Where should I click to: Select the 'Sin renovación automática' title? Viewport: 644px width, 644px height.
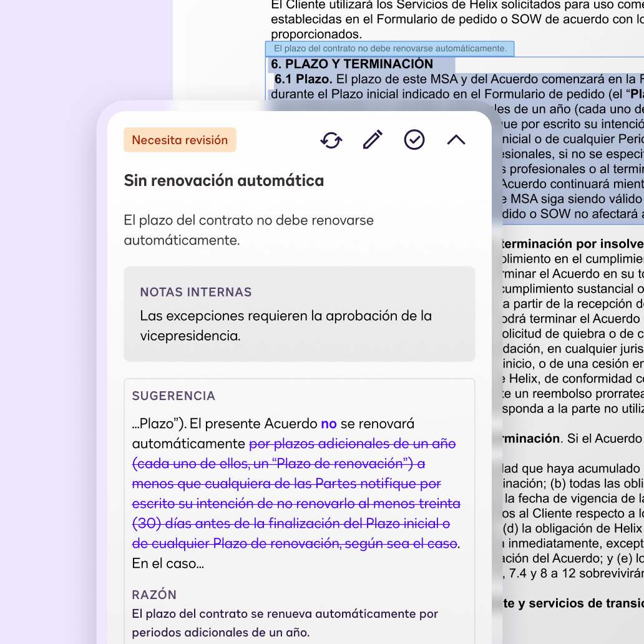pyautogui.click(x=223, y=181)
